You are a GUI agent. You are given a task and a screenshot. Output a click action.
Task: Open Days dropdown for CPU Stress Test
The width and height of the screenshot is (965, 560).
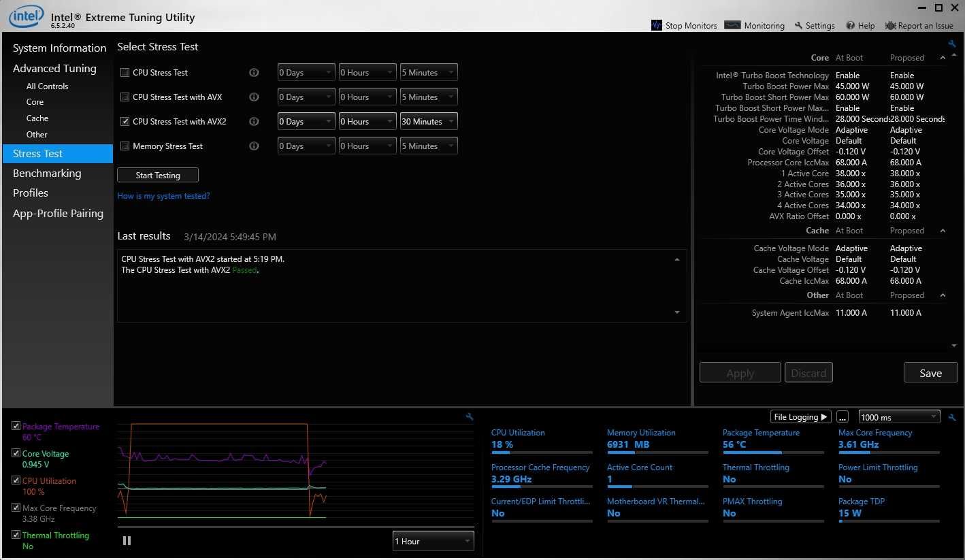[306, 72]
